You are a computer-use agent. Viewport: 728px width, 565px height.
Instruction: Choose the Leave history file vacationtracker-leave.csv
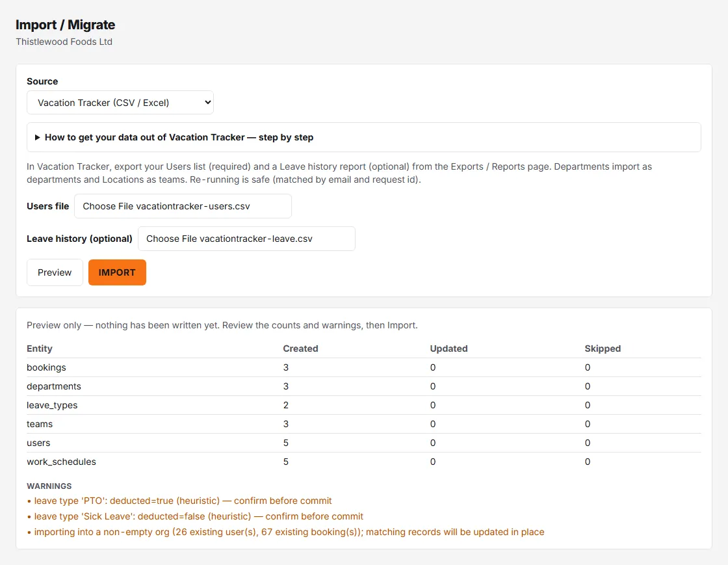[x=246, y=239]
